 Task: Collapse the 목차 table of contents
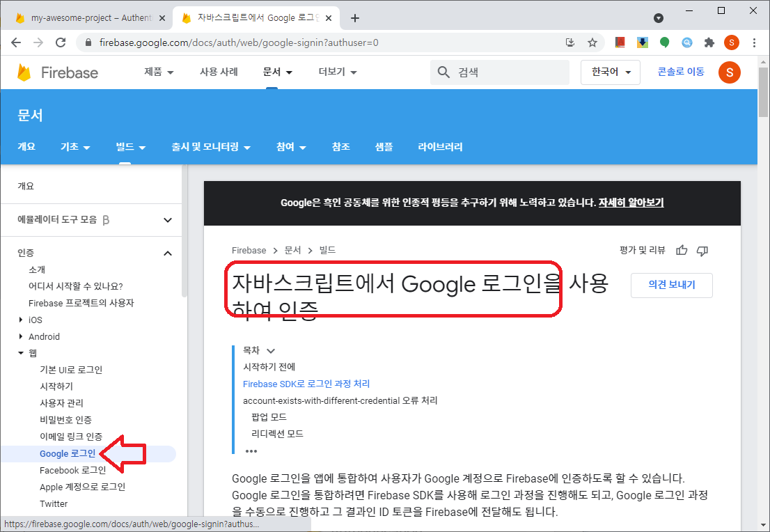(271, 351)
